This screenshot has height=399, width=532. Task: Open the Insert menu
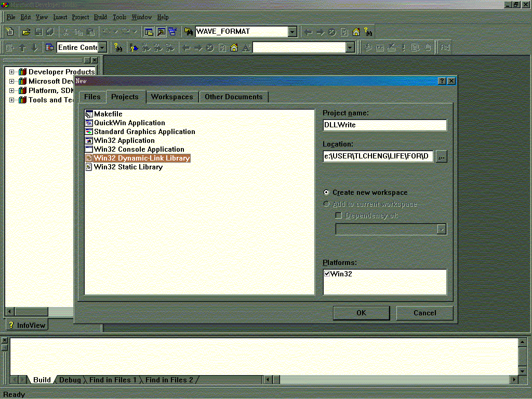pos(60,17)
